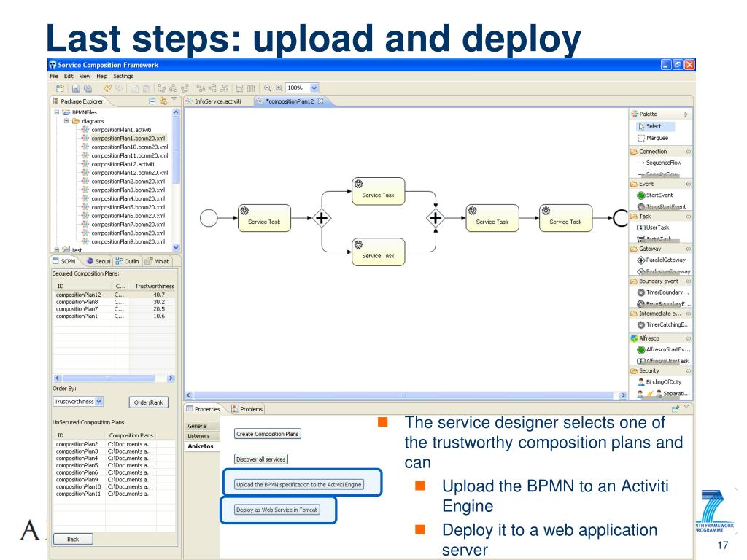Click the Trustworthiness column header

click(x=155, y=286)
